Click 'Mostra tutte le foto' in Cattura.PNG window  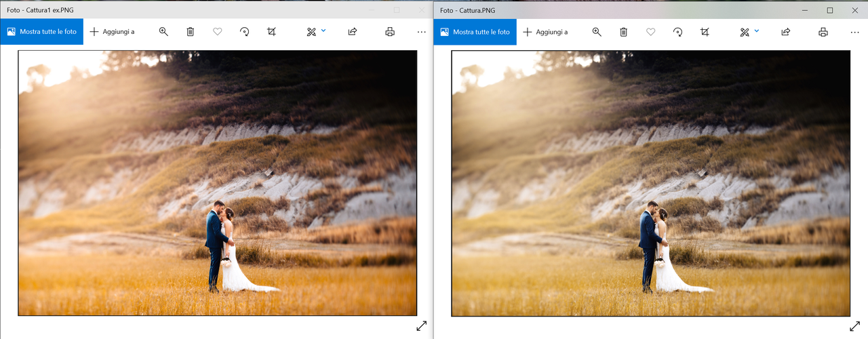[x=475, y=32]
